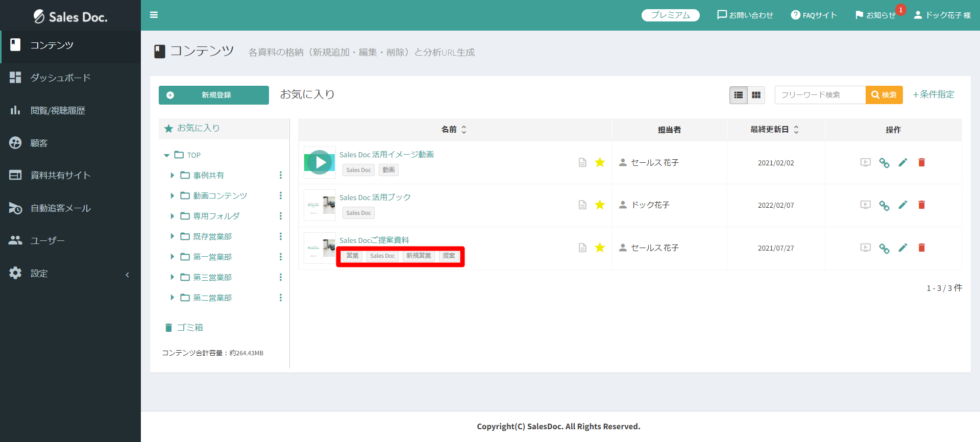Switch to grid view

tap(756, 95)
